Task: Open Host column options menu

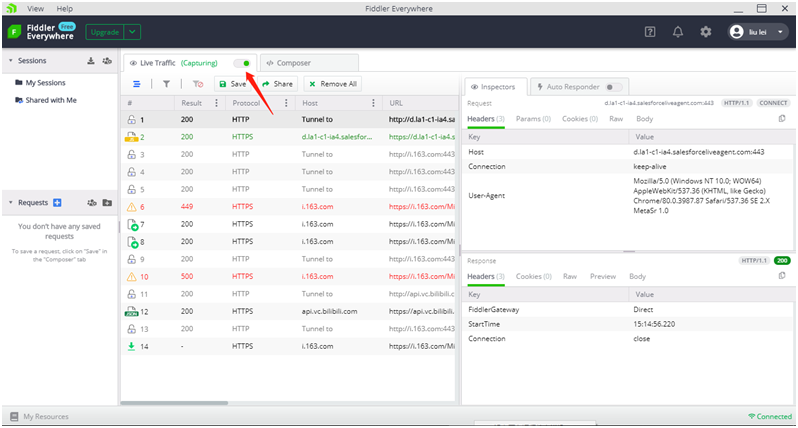Action: click(x=373, y=103)
